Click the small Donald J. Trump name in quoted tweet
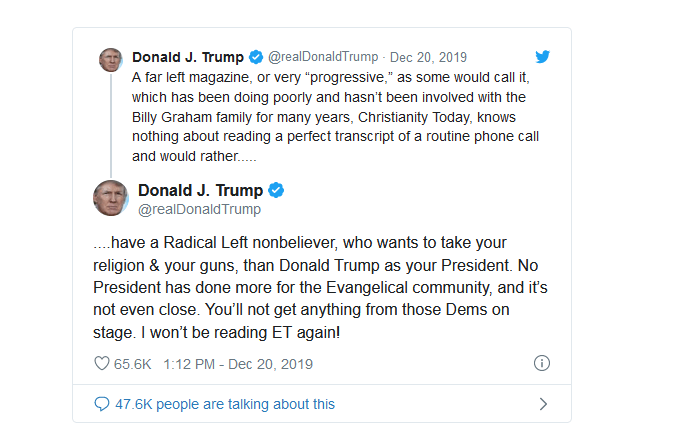The width and height of the screenshot is (674, 442). (189, 57)
